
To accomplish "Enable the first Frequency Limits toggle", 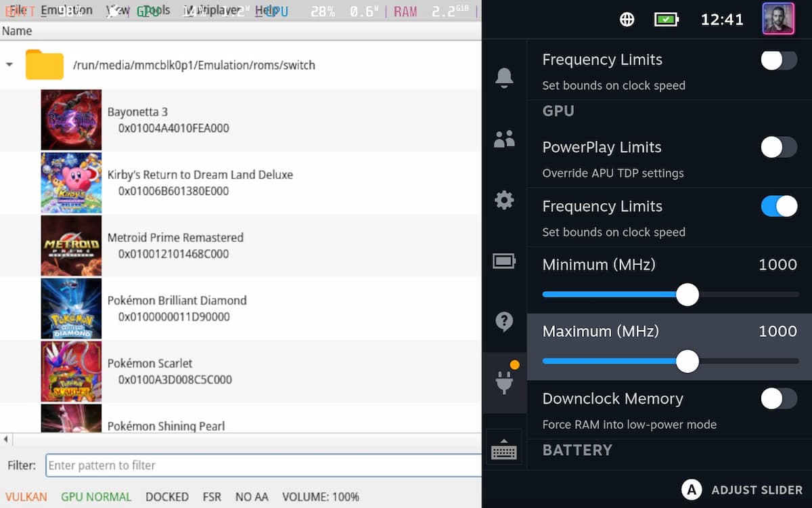I will click(x=779, y=60).
